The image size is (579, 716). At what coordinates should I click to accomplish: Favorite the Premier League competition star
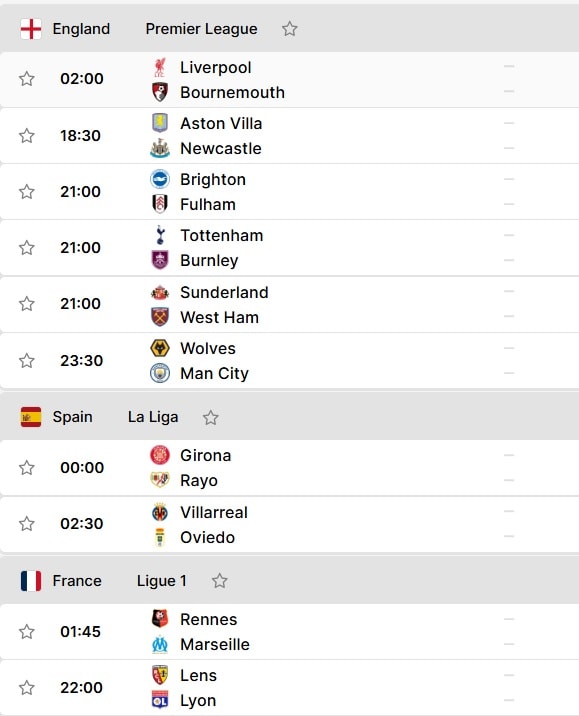[x=290, y=29]
